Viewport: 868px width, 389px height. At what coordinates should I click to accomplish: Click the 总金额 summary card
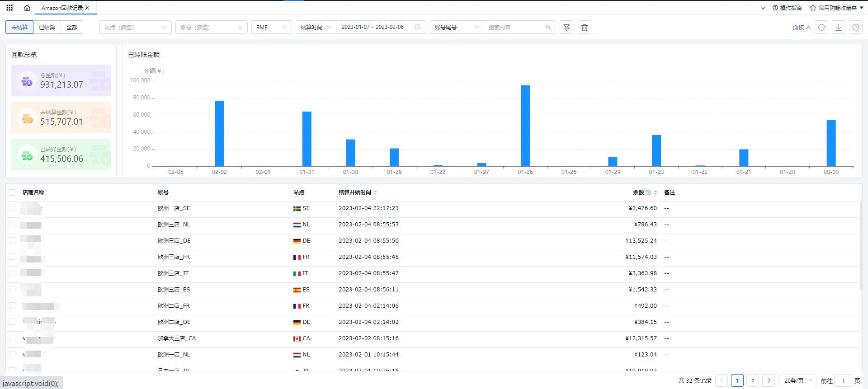[x=61, y=80]
